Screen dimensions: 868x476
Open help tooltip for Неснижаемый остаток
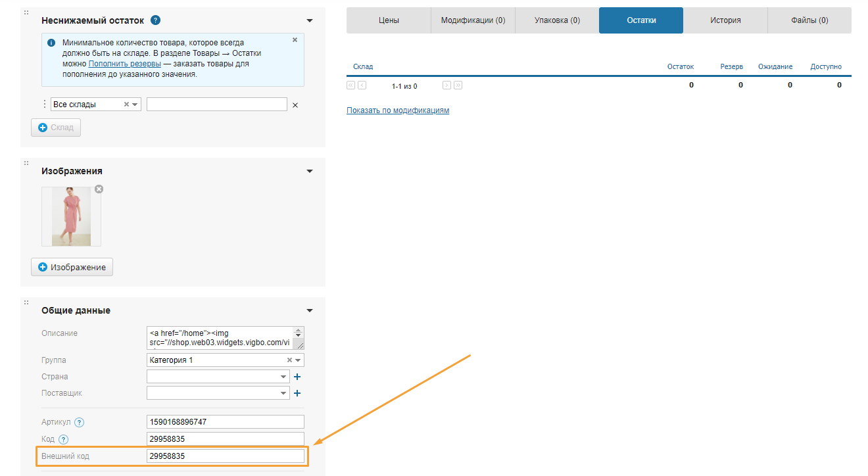tap(155, 20)
